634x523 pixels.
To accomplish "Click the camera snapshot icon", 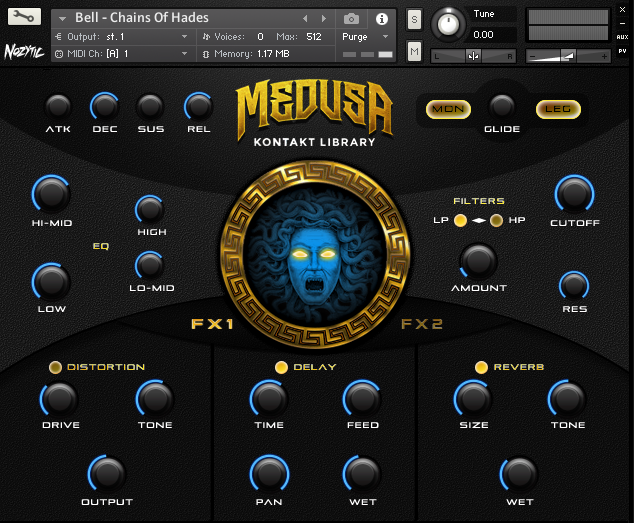I will pyautogui.click(x=351, y=19).
